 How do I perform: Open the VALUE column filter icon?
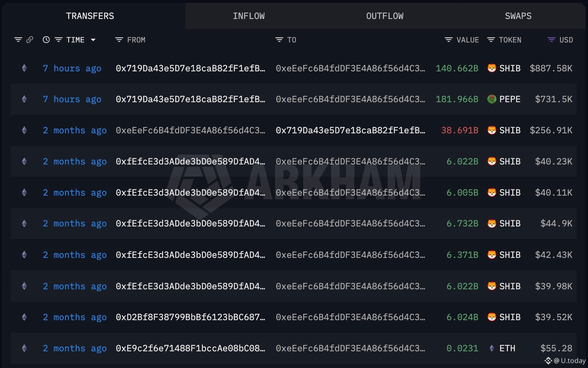(448, 40)
